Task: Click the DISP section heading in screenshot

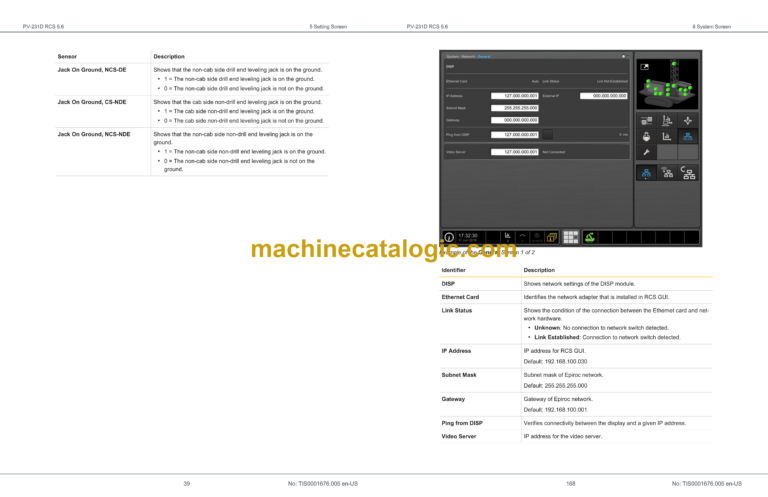Action: [x=450, y=67]
